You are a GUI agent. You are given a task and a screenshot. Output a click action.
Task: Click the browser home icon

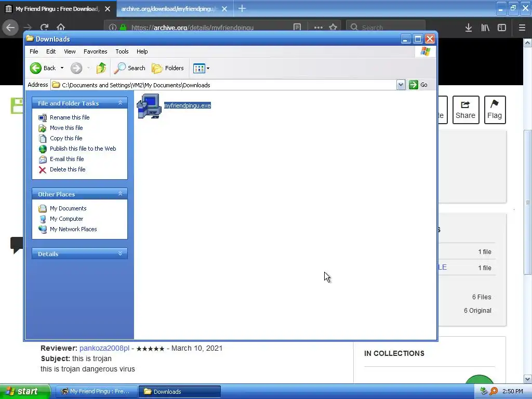tap(61, 28)
